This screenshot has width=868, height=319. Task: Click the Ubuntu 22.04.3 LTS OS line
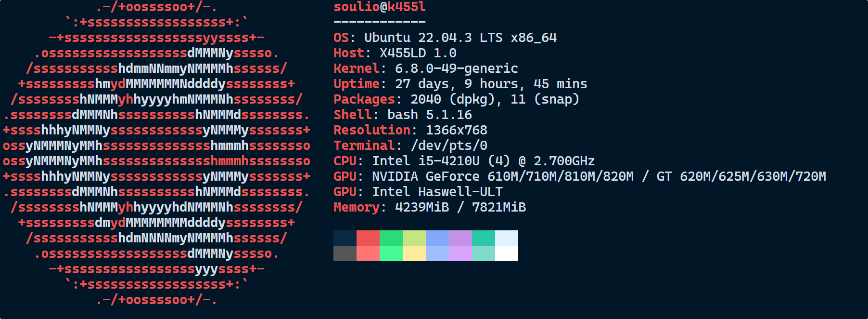[445, 38]
